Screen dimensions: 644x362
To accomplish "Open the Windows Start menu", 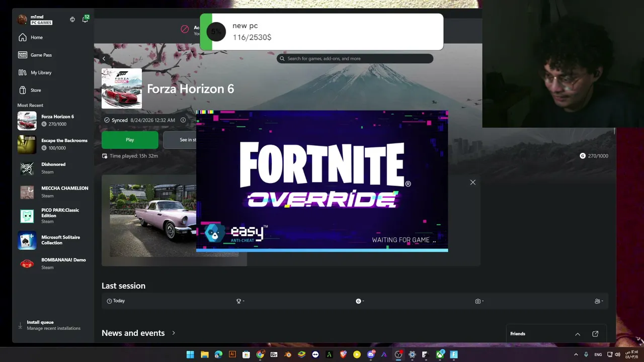I will pos(190,354).
